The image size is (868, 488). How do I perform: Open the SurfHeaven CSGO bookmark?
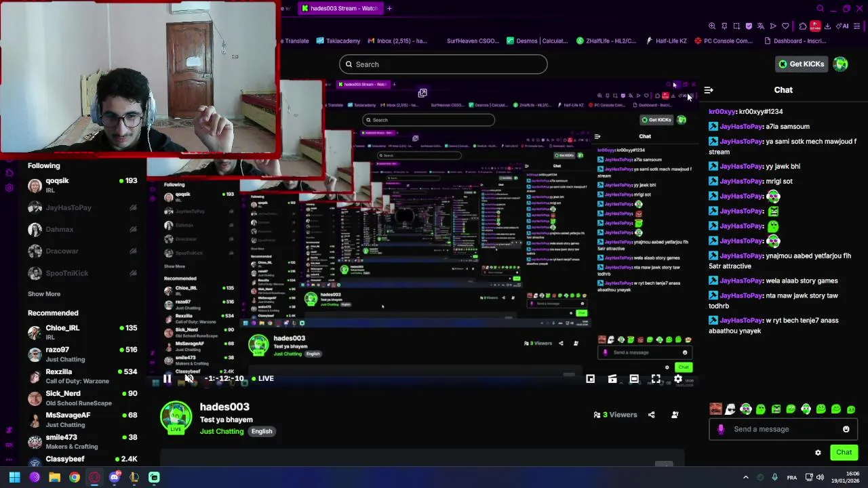[473, 41]
